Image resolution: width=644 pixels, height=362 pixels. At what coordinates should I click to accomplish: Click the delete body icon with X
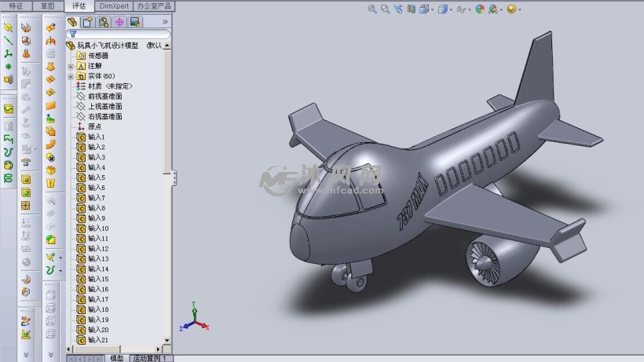coord(50,158)
